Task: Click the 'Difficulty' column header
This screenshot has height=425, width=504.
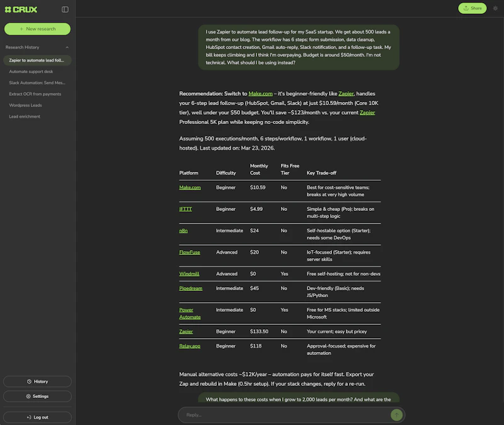Action: [x=226, y=173]
